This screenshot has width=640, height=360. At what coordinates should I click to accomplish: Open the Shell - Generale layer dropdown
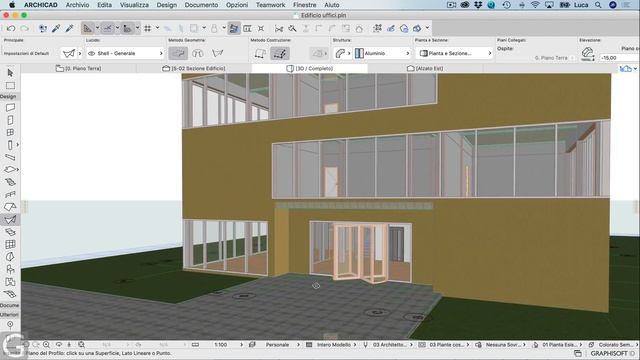pos(125,53)
